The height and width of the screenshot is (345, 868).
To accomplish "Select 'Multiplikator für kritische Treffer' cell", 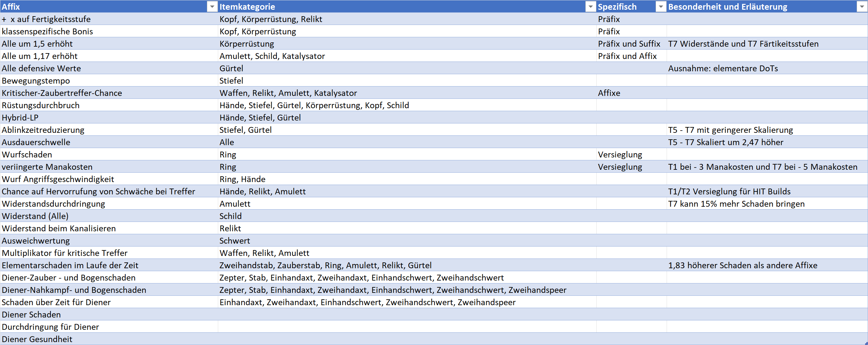I will point(109,253).
